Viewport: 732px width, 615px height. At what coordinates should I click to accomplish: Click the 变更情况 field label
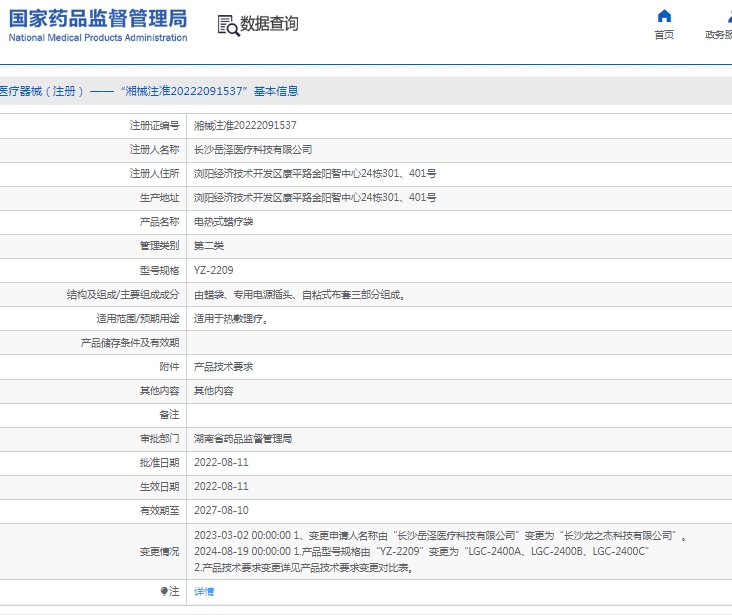(159, 551)
